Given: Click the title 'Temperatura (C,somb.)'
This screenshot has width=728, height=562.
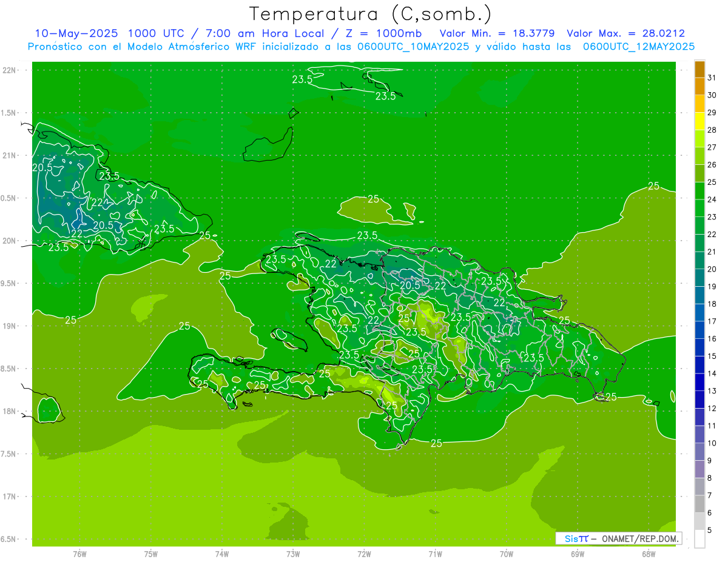Looking at the screenshot, I should tap(371, 14).
